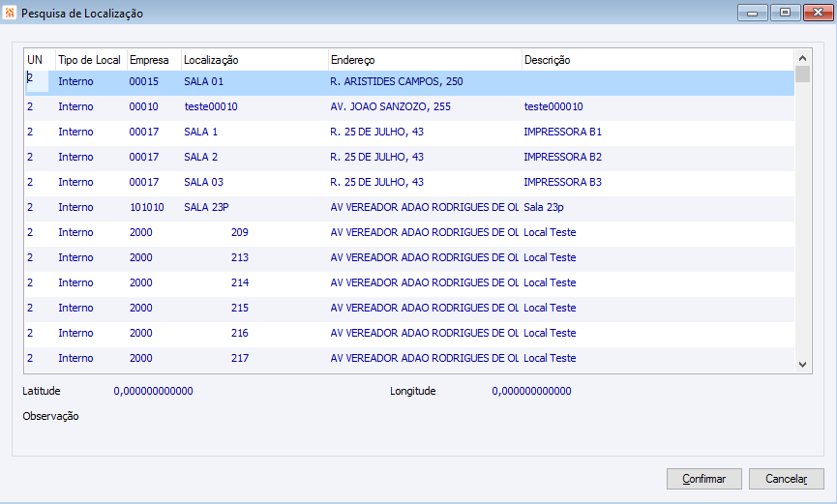Click Empresa cell 00010

click(x=144, y=106)
